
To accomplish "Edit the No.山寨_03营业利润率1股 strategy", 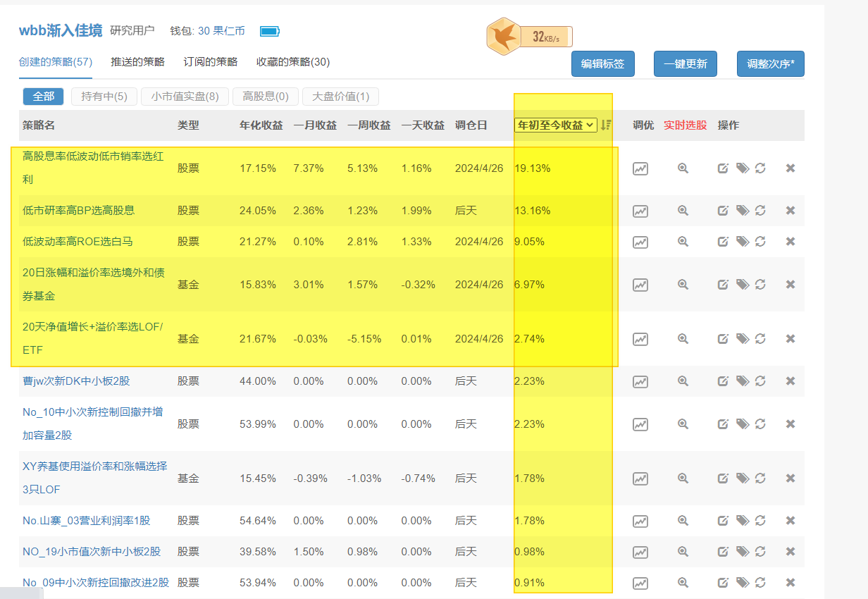I will point(723,521).
